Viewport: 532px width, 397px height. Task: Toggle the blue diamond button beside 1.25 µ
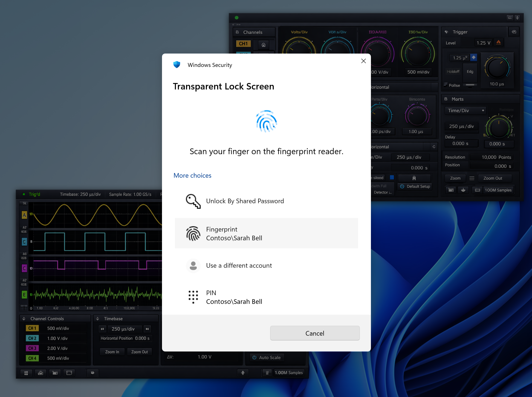473,57
